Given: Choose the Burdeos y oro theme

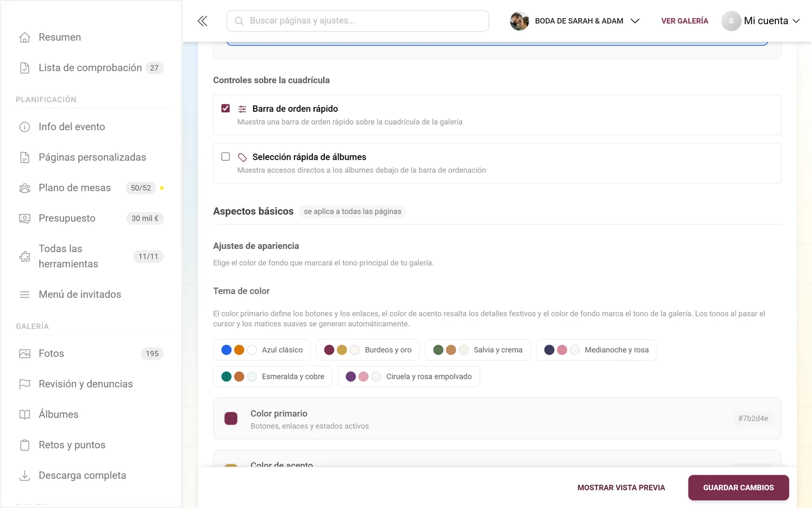Looking at the screenshot, I should point(368,350).
